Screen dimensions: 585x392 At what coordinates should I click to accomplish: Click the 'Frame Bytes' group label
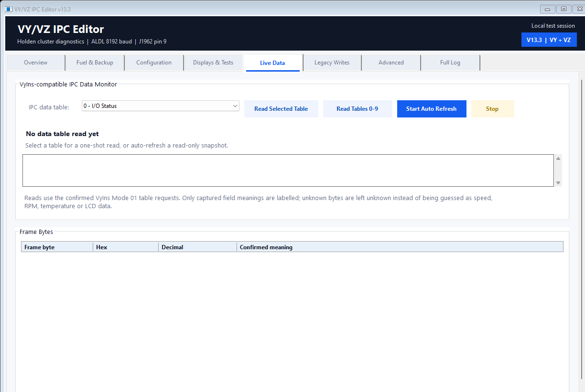click(x=36, y=232)
